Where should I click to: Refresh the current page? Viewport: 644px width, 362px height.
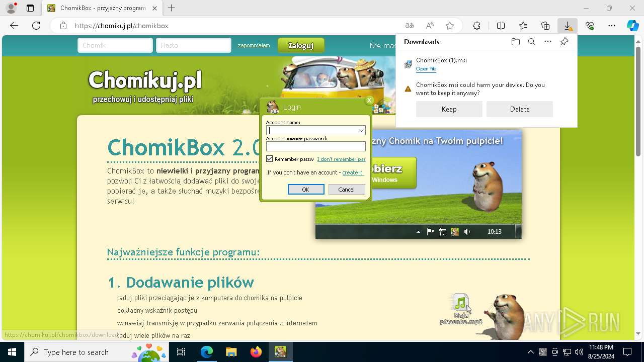(36, 26)
